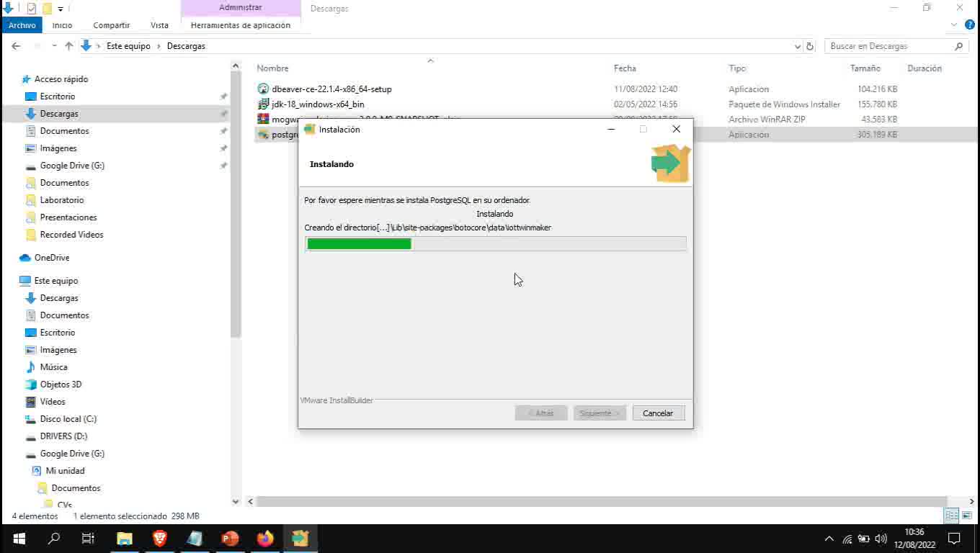Click the installer icon in the Instalación title bar

310,130
